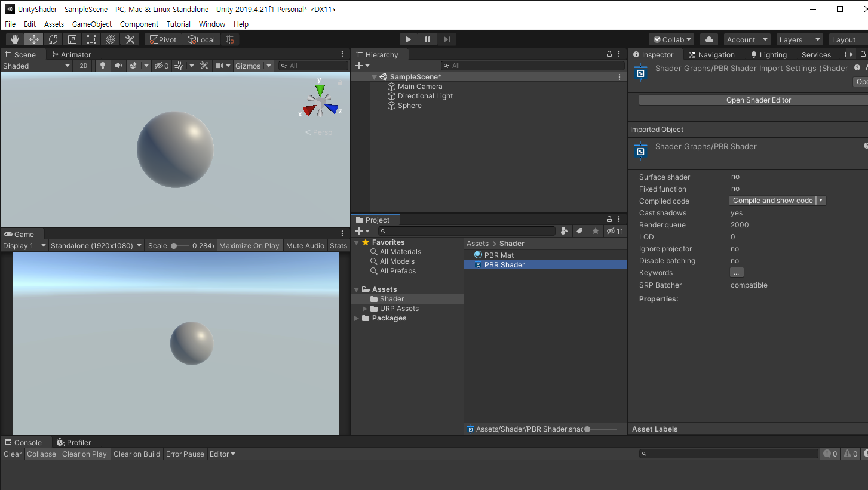Toggle Clear on Play in Console
Screen dimensions: 868x490
84,454
